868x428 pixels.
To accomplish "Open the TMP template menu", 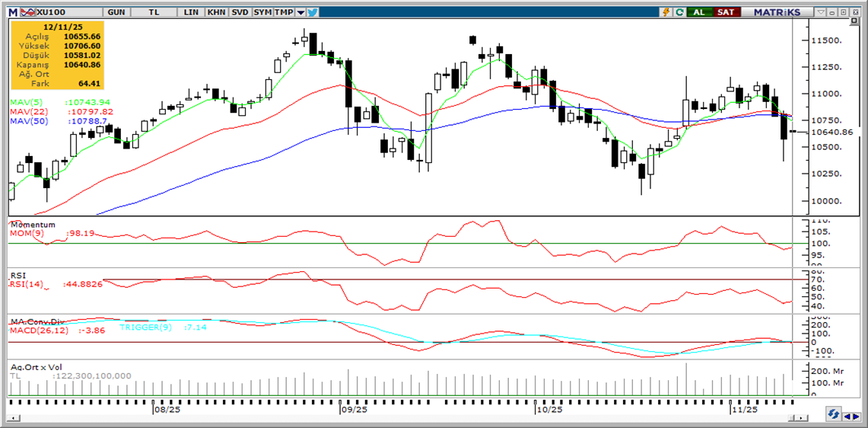I will pyautogui.click(x=285, y=12).
